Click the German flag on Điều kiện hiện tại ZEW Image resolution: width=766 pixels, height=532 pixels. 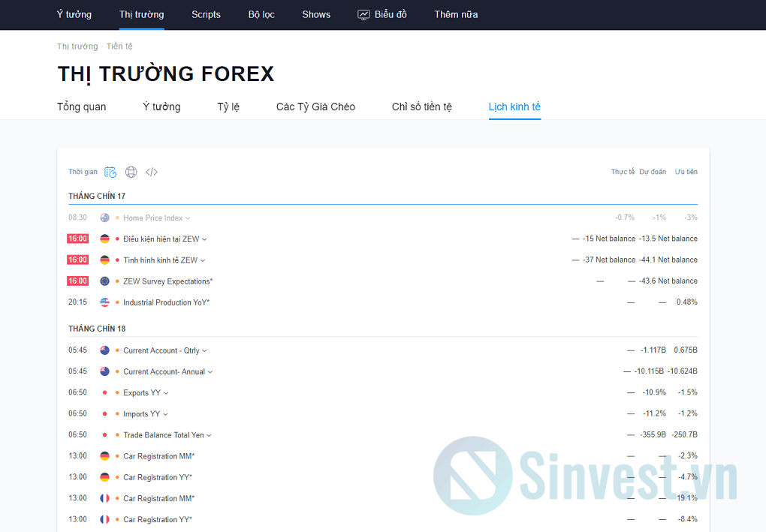(104, 239)
